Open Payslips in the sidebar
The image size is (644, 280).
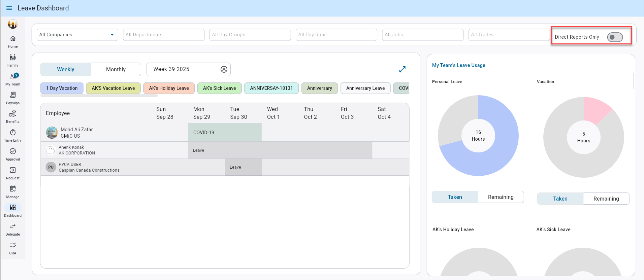[x=13, y=98]
